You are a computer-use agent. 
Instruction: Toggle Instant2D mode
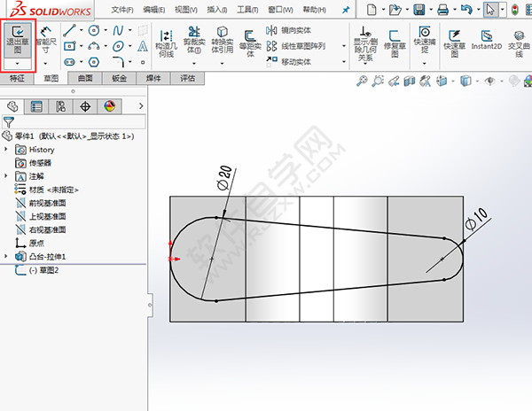click(x=487, y=39)
